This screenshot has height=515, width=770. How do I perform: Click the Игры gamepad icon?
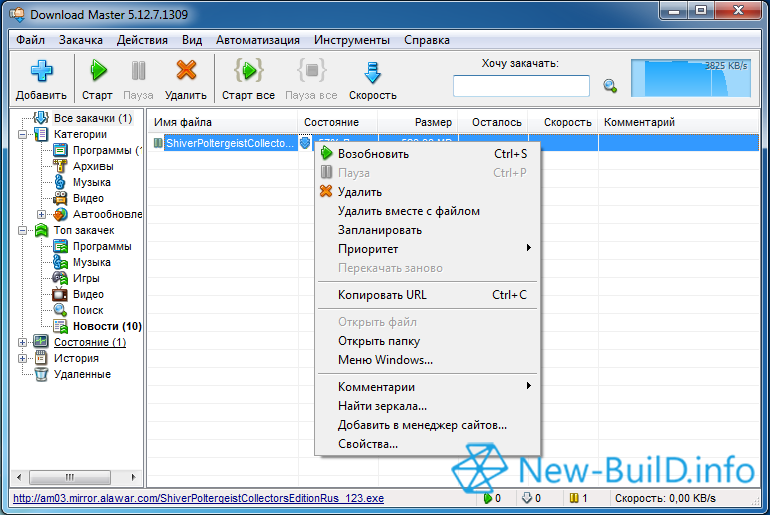click(60, 278)
